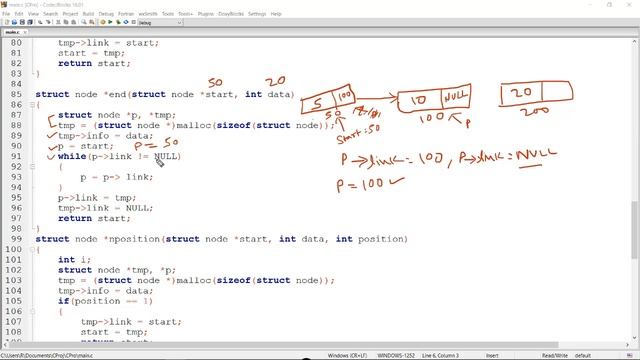Click the Copy toolbar icon
Screen dimensions: 640x360
point(66,22)
